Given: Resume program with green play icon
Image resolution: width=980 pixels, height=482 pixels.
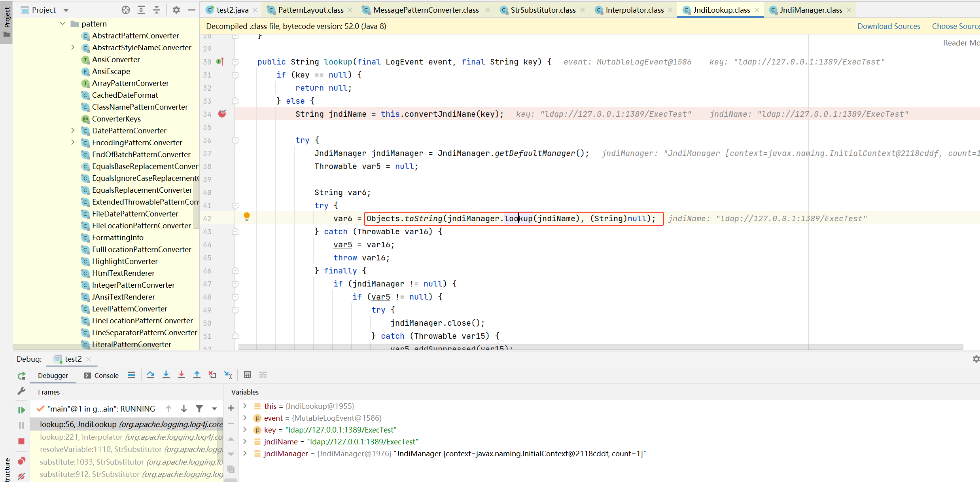Looking at the screenshot, I should (21, 410).
